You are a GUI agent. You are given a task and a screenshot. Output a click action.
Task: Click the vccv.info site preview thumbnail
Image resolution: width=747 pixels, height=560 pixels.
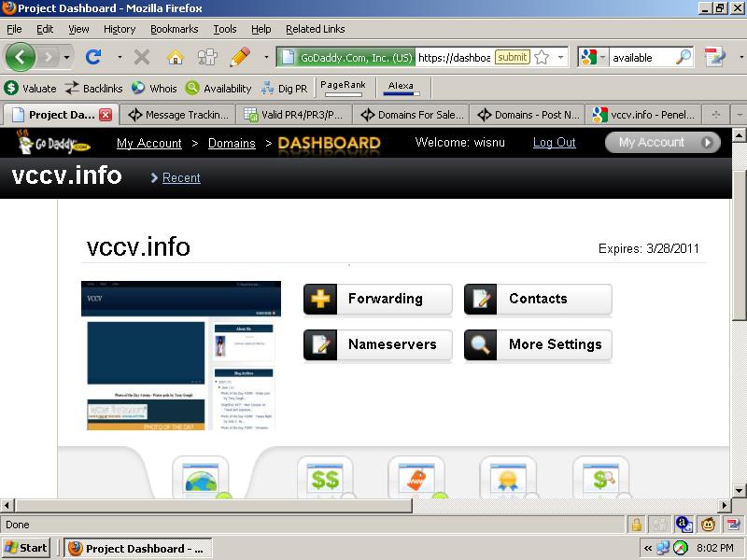click(181, 356)
